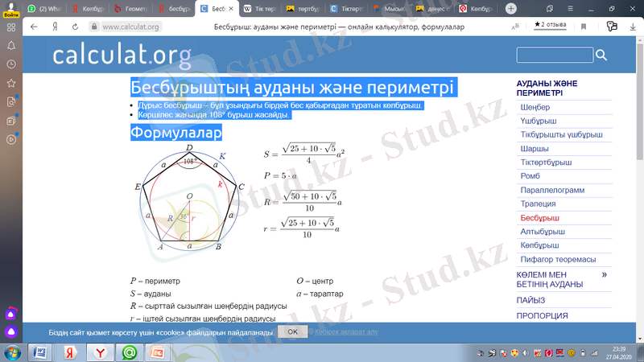Open the green Mail.ru Agent taskbar icon
The image size is (644, 362).
point(130,353)
